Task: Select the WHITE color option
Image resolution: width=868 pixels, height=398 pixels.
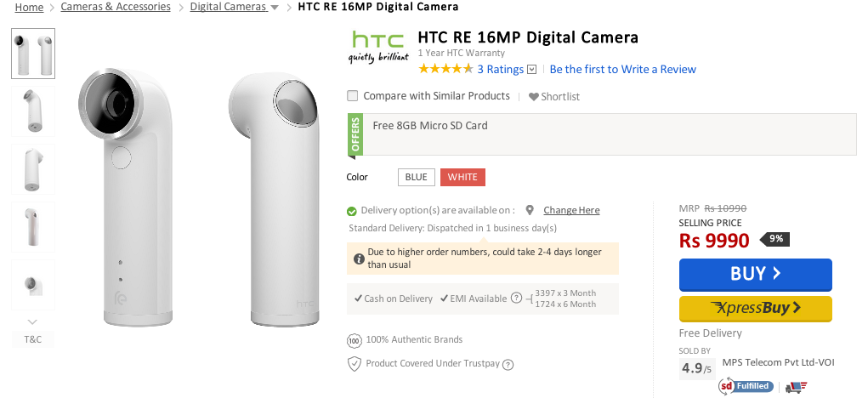Action: [x=462, y=177]
